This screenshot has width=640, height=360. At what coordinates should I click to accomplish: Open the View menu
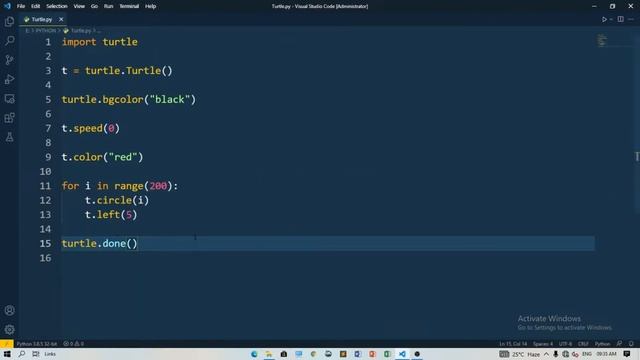(79, 6)
